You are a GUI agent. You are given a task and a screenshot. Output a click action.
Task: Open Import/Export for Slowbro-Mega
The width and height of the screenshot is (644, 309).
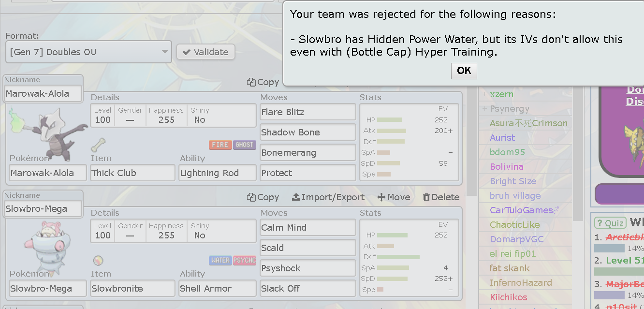coord(328,197)
